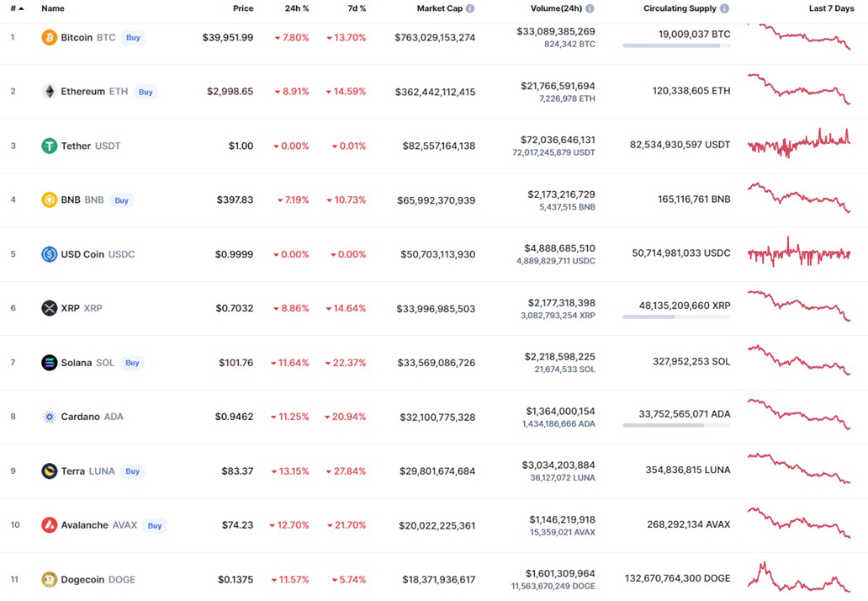The image size is (868, 601).
Task: Sort by rank using # column header
Action: (16, 8)
